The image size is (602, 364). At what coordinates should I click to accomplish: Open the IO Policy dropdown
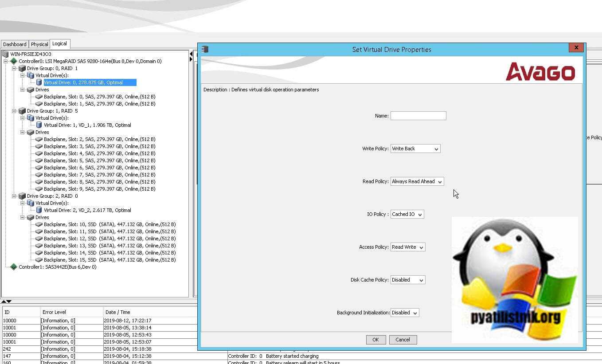[x=407, y=215]
